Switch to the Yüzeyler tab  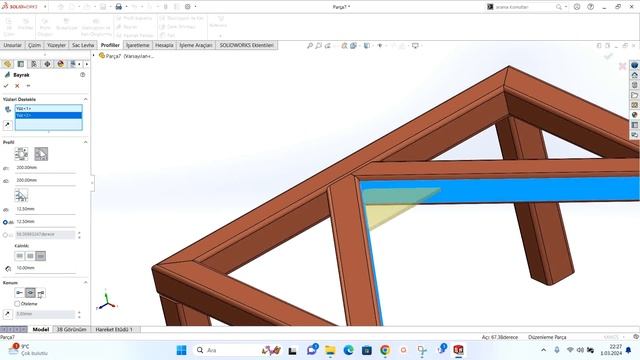tap(56, 45)
